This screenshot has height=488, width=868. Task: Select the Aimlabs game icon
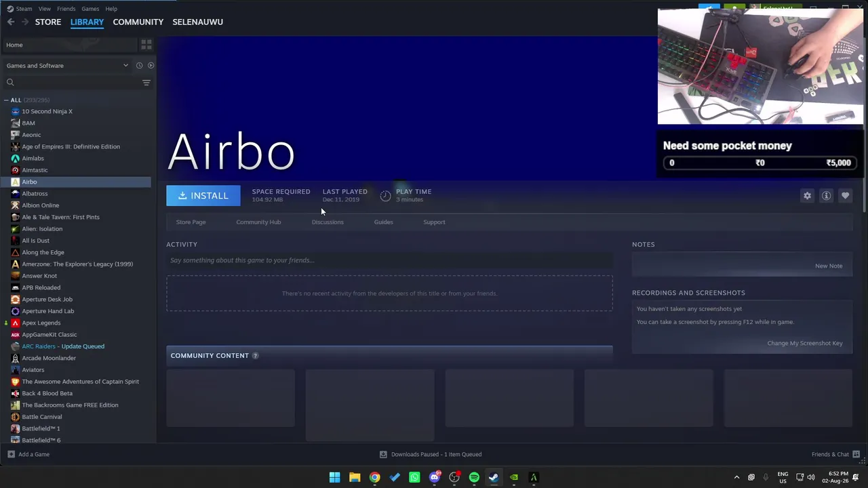(x=15, y=159)
